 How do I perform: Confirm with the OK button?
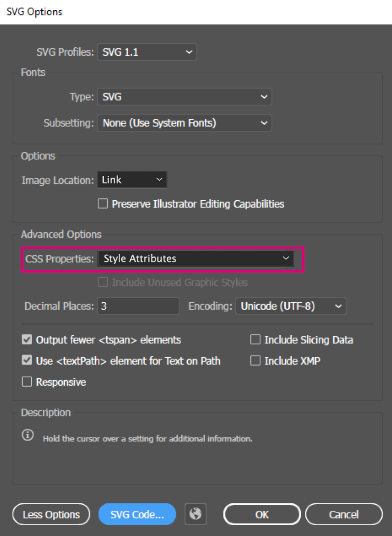[x=262, y=515]
